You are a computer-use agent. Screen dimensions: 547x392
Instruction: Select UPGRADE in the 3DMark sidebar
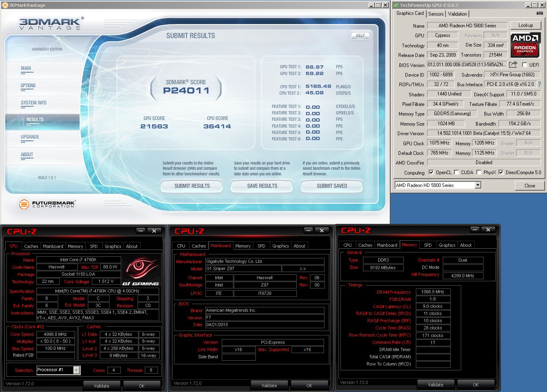pyautogui.click(x=30, y=137)
